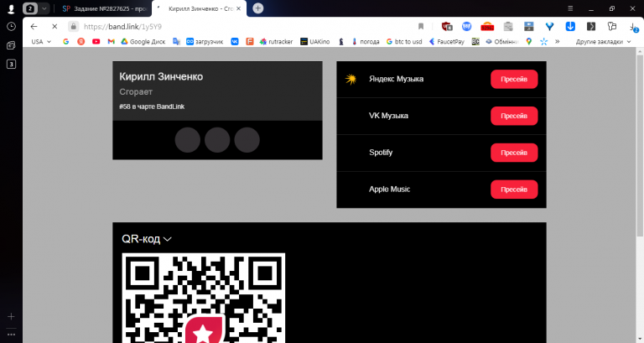Show more bookmarks via » chevron
The height and width of the screenshot is (343, 644).
pos(558,41)
